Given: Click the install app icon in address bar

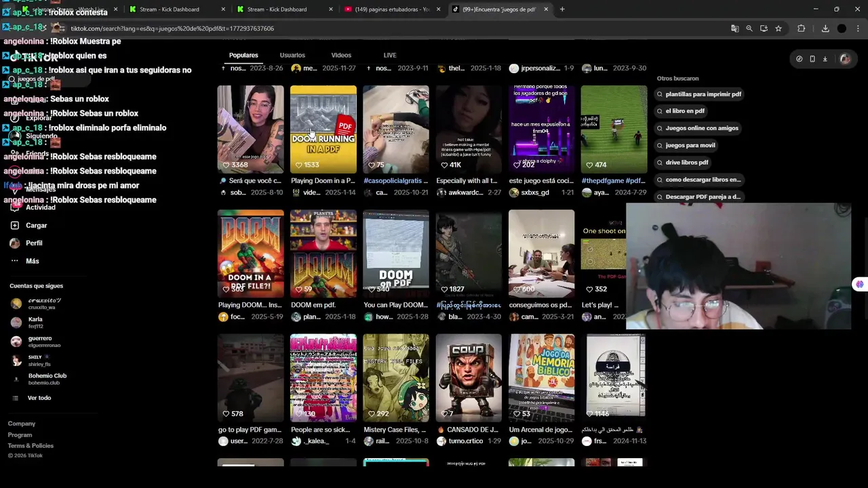Looking at the screenshot, I should 764,28.
